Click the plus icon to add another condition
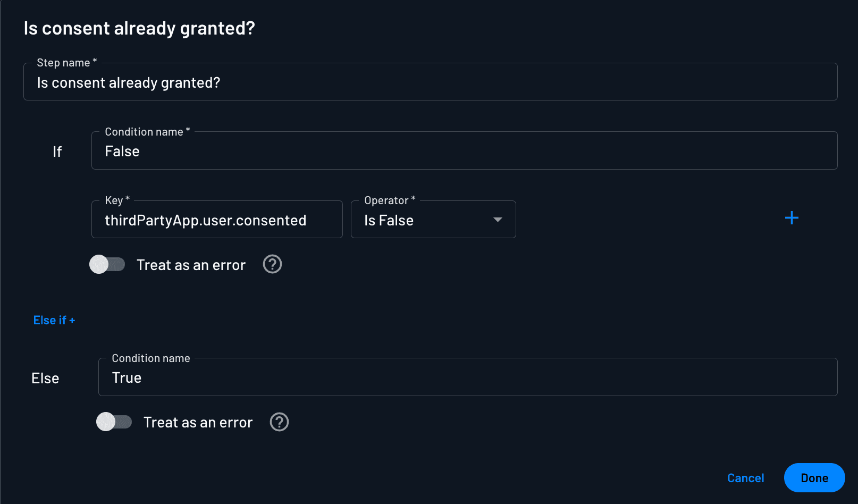This screenshot has width=858, height=504. (x=792, y=218)
